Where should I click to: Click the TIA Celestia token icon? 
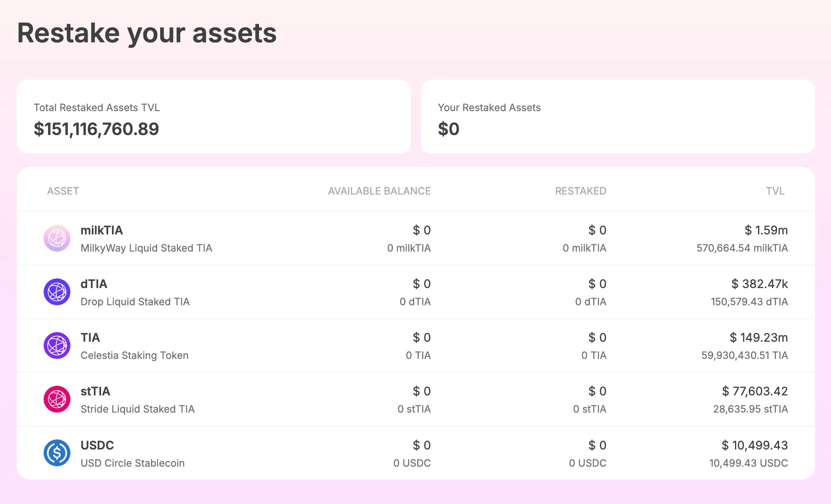57,346
